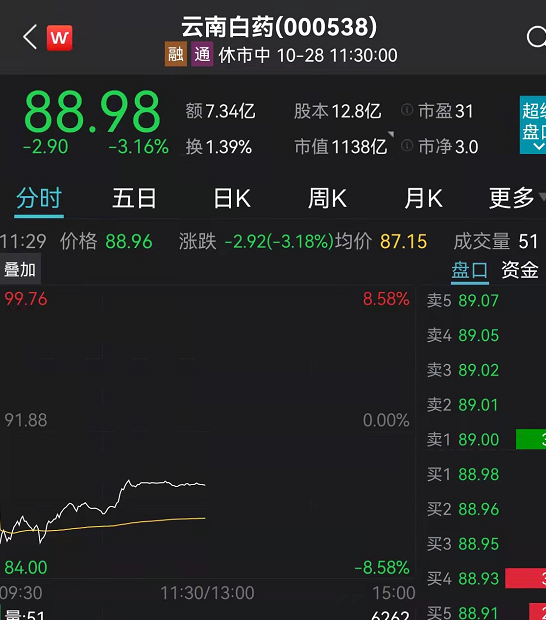This screenshot has height=620, width=546.
Task: Switch to the 五日 tab
Action: [x=134, y=198]
